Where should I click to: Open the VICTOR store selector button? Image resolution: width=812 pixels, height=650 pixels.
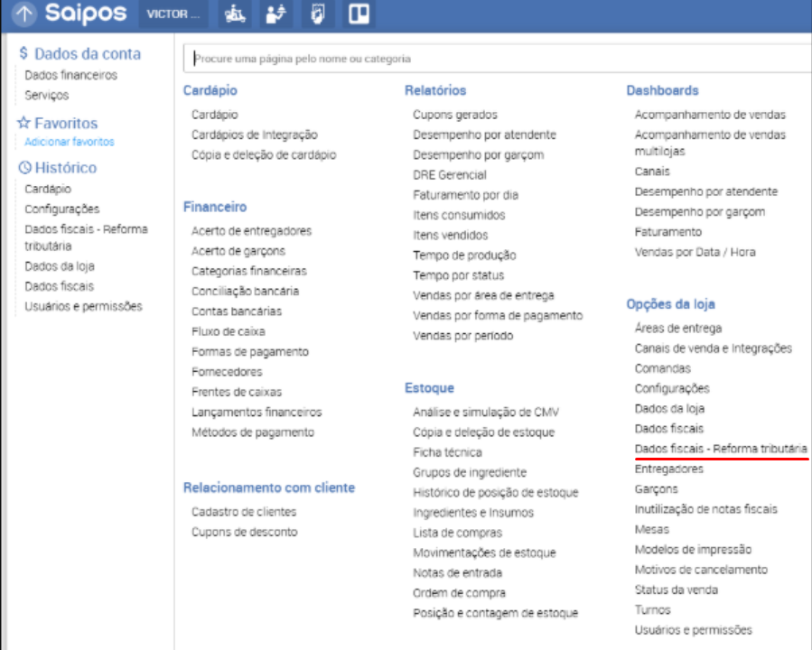[x=173, y=14]
